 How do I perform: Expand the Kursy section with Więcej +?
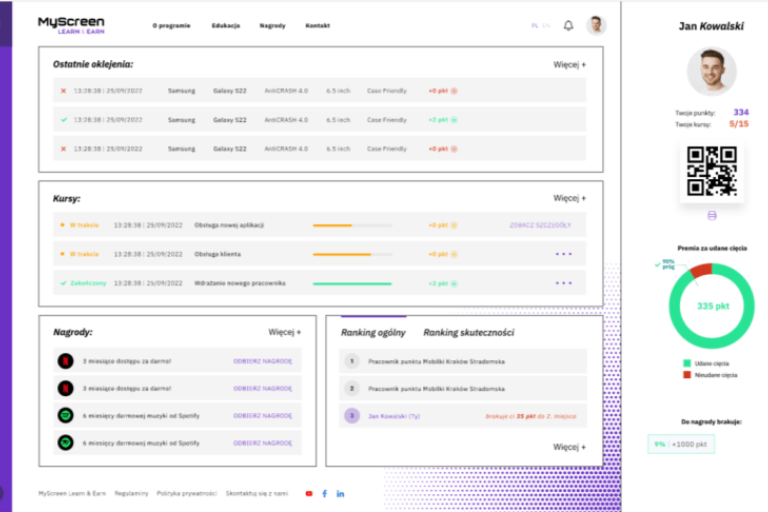point(570,198)
